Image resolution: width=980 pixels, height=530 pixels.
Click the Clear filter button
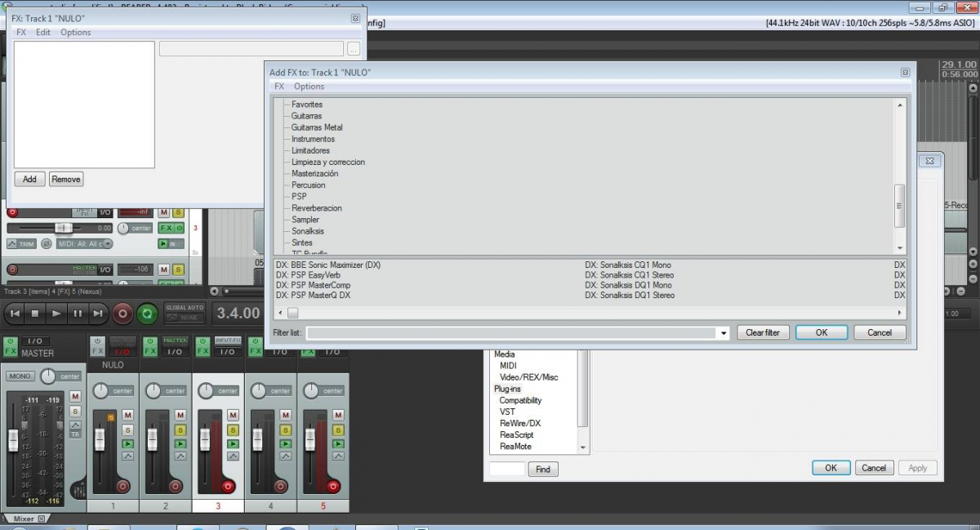point(763,332)
